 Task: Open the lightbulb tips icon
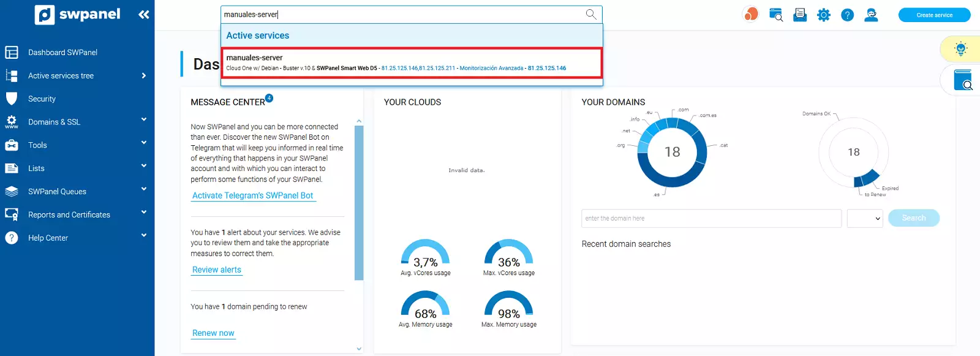point(960,49)
